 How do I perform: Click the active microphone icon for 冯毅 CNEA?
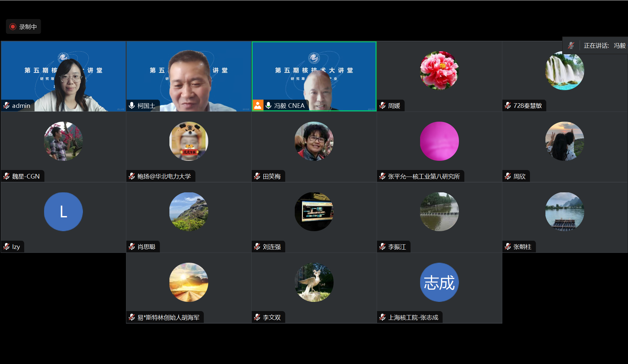pos(268,106)
